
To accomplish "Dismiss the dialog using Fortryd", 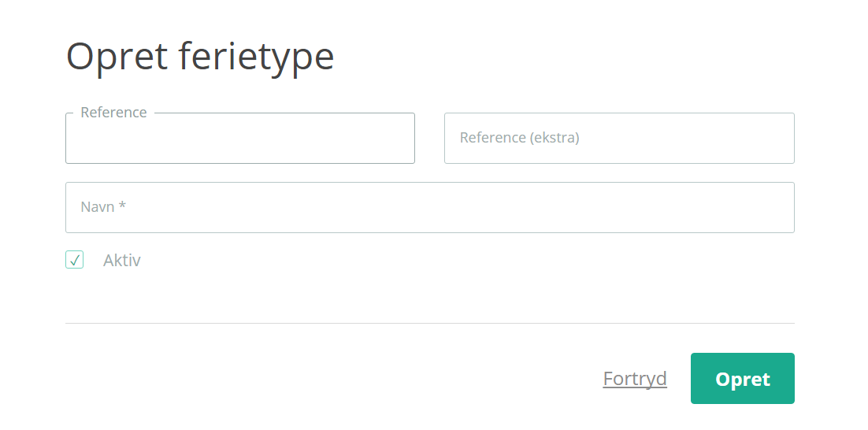I will (635, 379).
